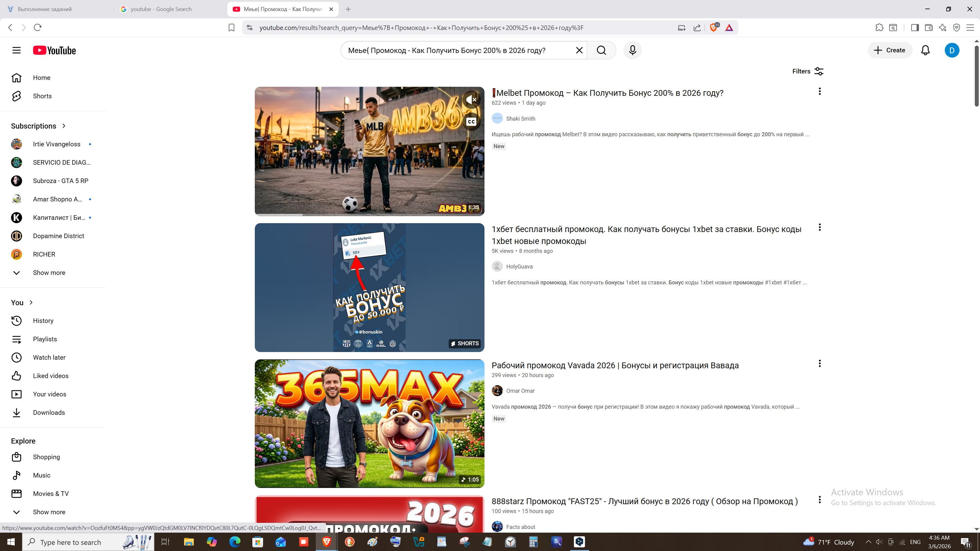Screen dimensions: 980x551
Task: Open Watch later in sidebar
Action: point(49,358)
